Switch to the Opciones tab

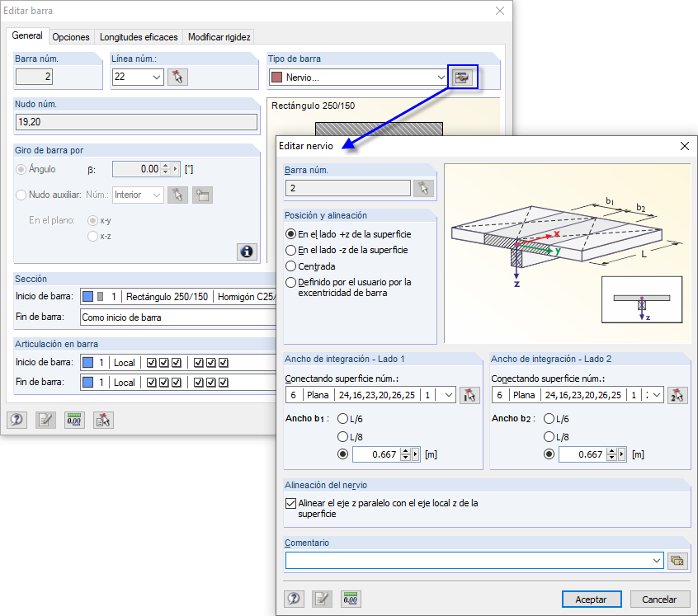[71, 37]
